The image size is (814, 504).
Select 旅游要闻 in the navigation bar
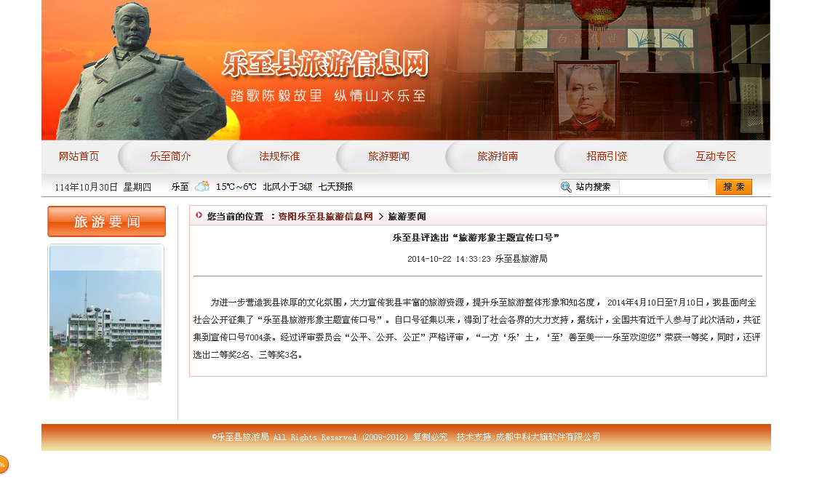388,156
